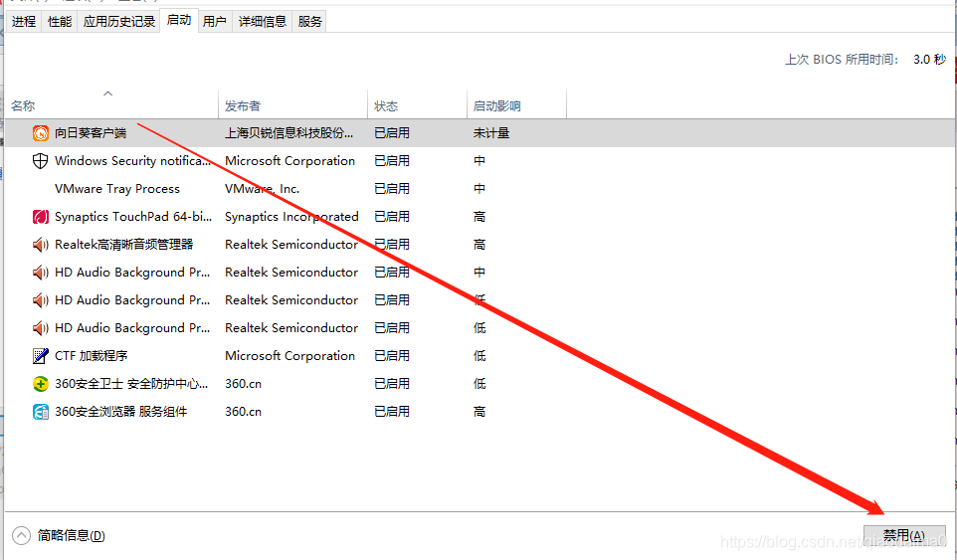Select the 向日葵客户端 startup entry

pos(479,133)
